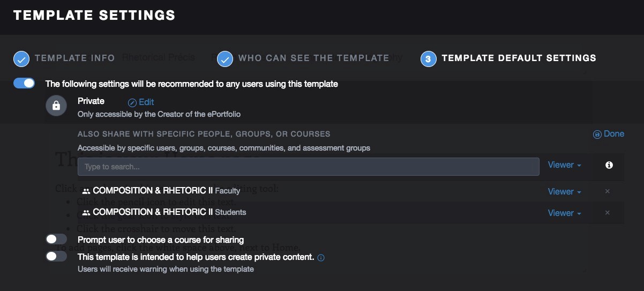This screenshot has height=291, width=644.
Task: Click the group icon beside Students entry
Action: tap(86, 212)
